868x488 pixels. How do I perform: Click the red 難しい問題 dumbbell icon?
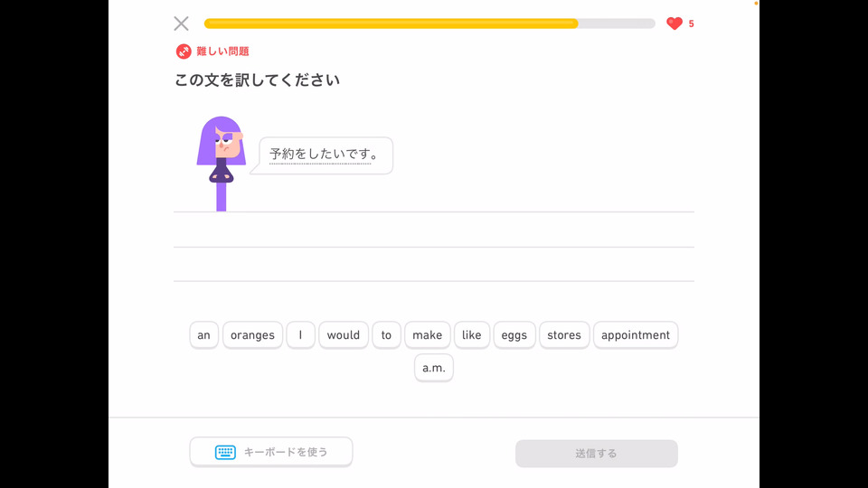(184, 52)
